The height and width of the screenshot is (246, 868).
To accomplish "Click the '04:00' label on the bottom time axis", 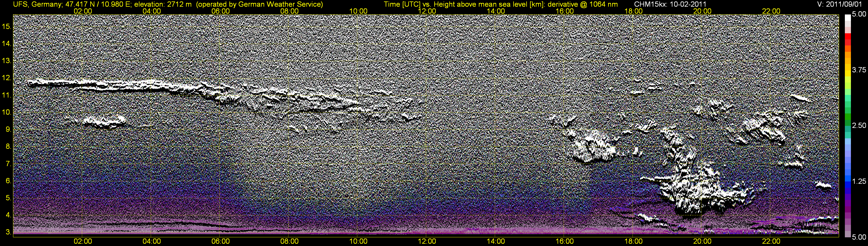I will click(x=152, y=241).
